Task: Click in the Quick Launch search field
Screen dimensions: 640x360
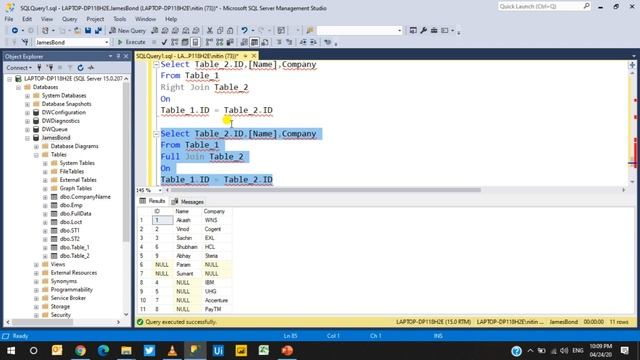Action: (x=540, y=6)
